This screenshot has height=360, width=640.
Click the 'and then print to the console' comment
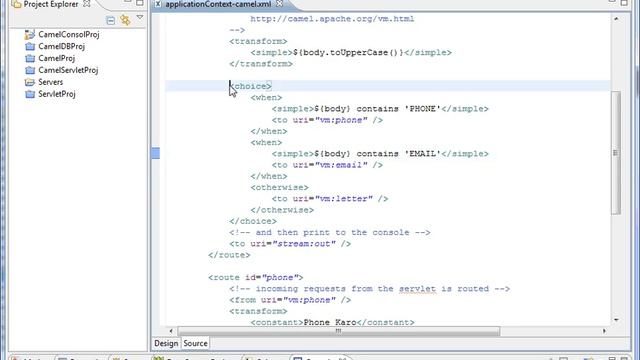click(330, 233)
